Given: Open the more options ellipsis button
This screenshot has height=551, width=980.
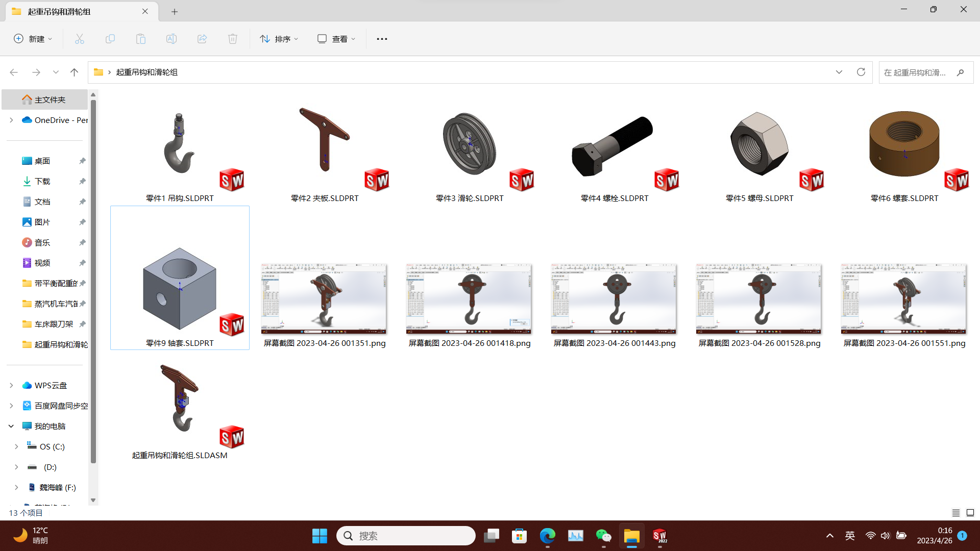Looking at the screenshot, I should 382,39.
